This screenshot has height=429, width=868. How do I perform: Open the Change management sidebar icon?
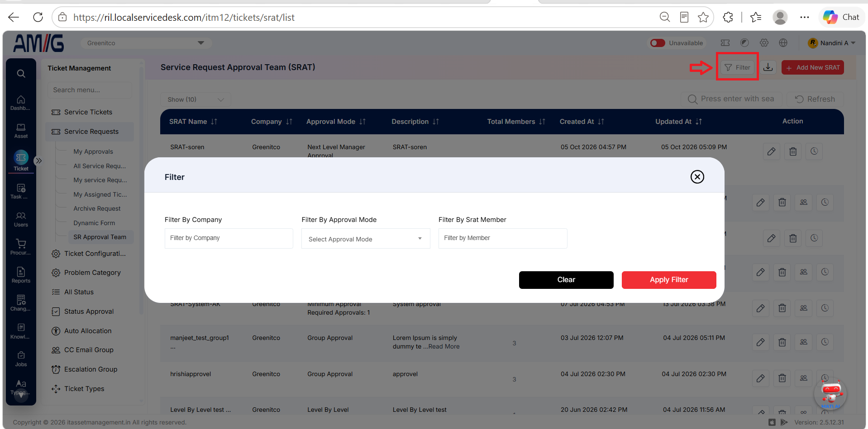click(21, 303)
